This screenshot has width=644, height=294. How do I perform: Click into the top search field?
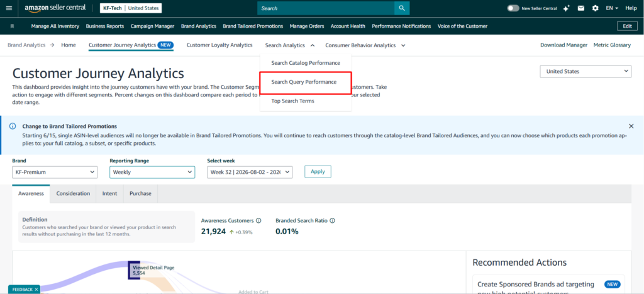[x=326, y=8]
